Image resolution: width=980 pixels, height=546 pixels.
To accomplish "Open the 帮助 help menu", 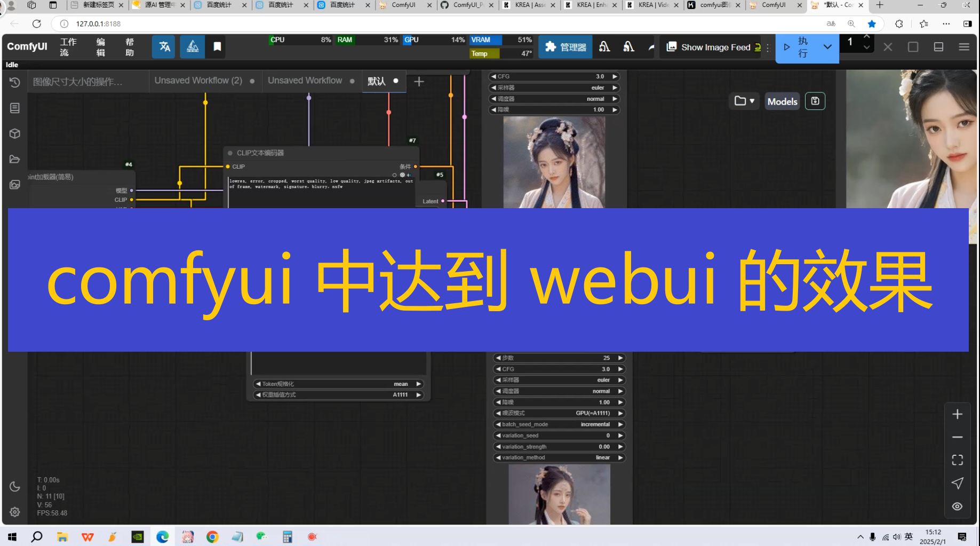I will point(130,47).
